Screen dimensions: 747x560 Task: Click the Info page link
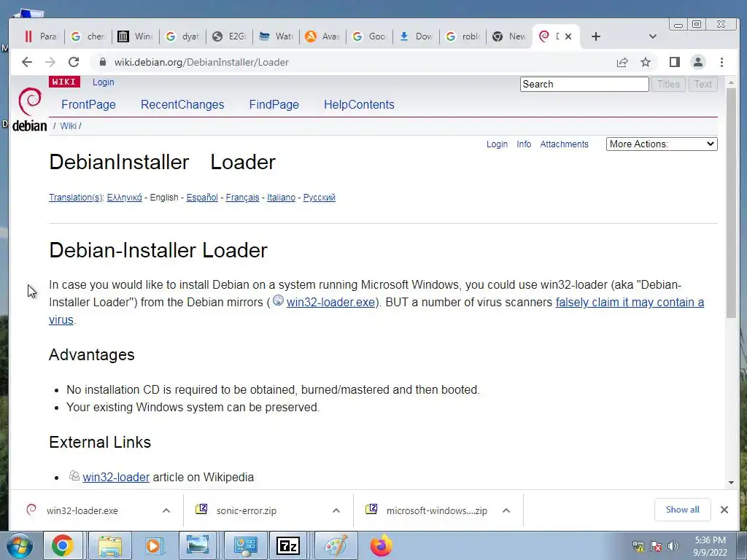coord(524,144)
